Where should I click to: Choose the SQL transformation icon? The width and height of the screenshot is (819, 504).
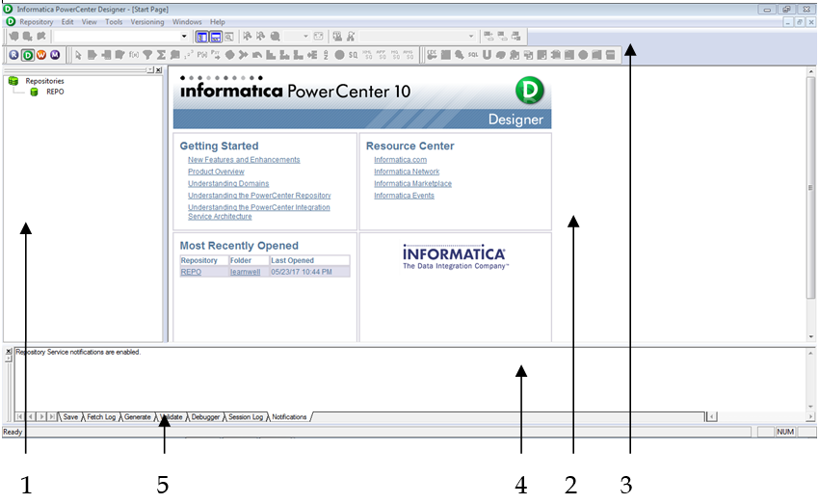click(x=473, y=54)
